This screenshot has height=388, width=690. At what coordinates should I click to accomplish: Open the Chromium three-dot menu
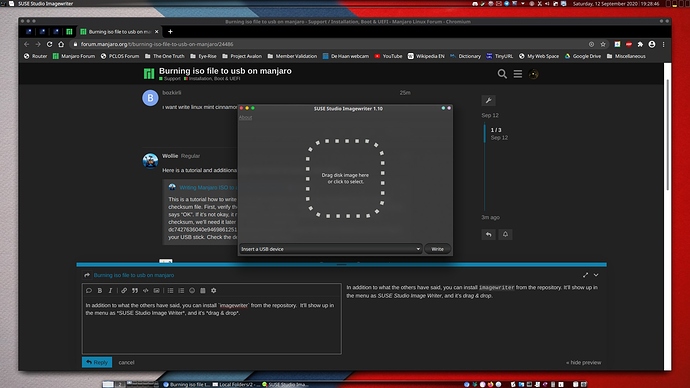[663, 44]
